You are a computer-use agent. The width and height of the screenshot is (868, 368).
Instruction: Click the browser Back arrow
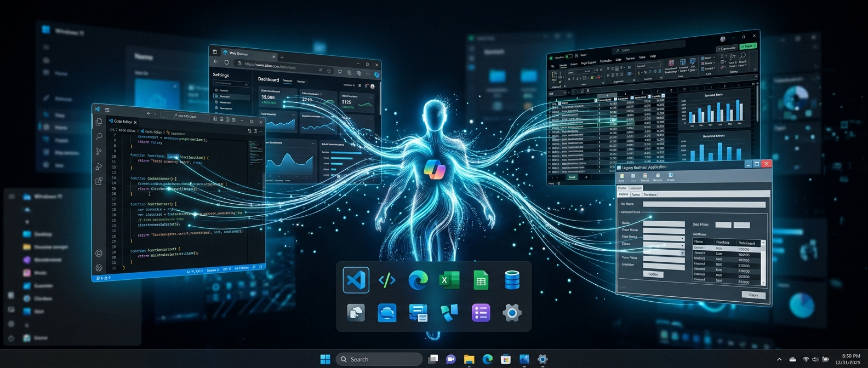pyautogui.click(x=215, y=62)
